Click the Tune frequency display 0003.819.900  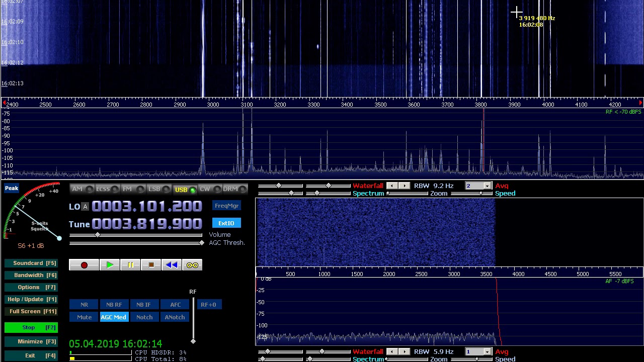[146, 224]
